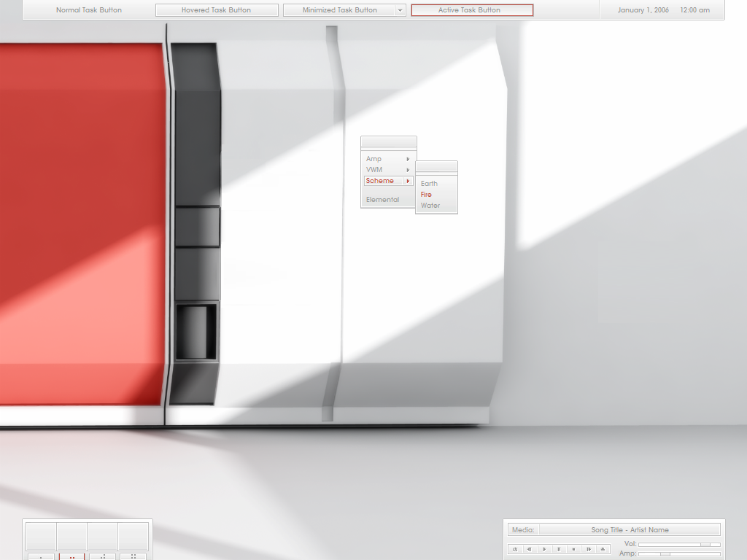Screen dimensions: 747x560
Task: Click the Normal Task Button
Action: pyautogui.click(x=89, y=10)
